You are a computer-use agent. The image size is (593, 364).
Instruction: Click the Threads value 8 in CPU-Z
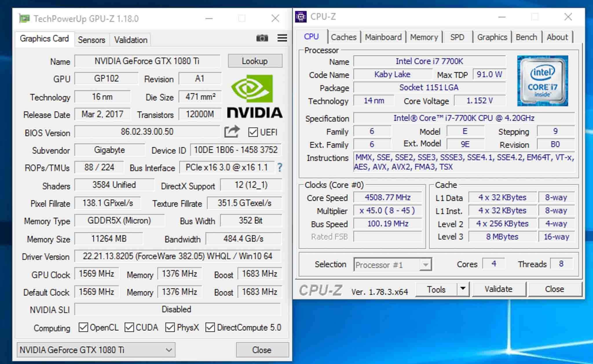pyautogui.click(x=561, y=264)
